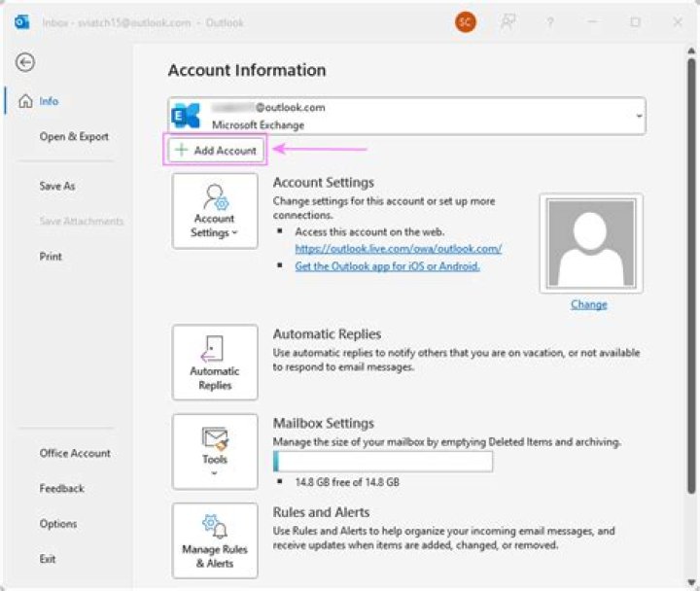Select the Info menu item
700x591 pixels.
coord(49,101)
